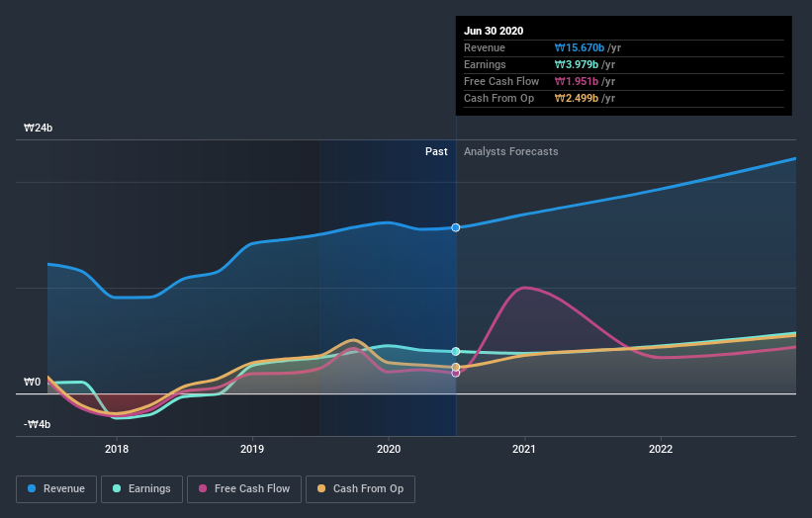
Task: Click the Cash From Op label in tooltip
Action: tap(498, 98)
